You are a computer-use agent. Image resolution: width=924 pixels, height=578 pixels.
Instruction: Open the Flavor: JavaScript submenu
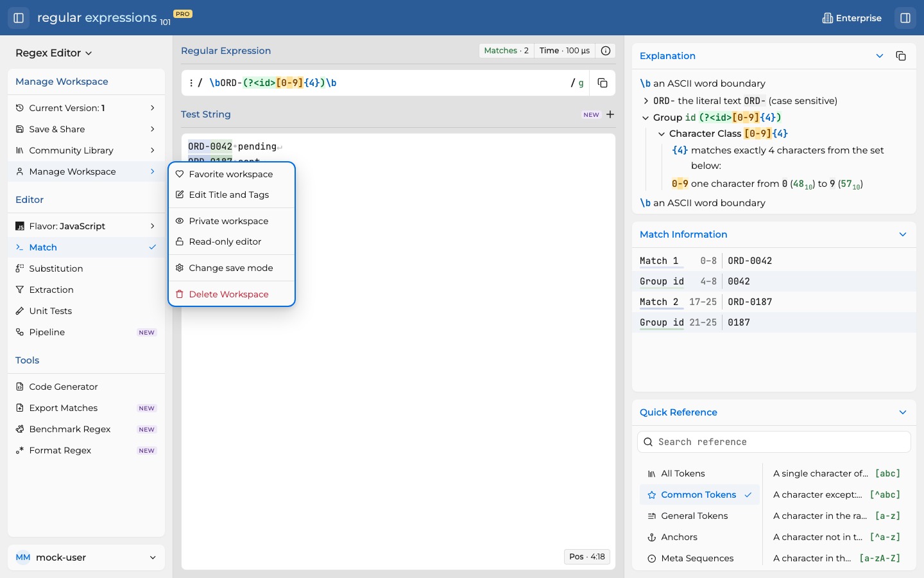(86, 226)
